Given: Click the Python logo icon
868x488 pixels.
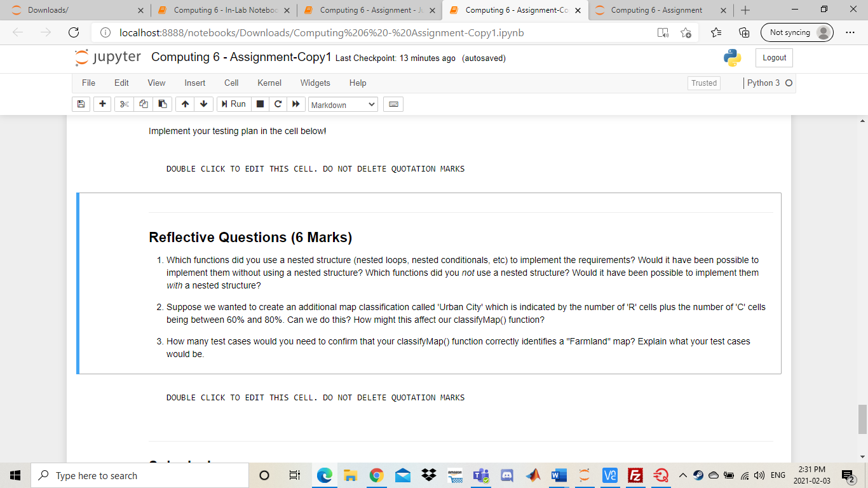Looking at the screenshot, I should point(732,58).
